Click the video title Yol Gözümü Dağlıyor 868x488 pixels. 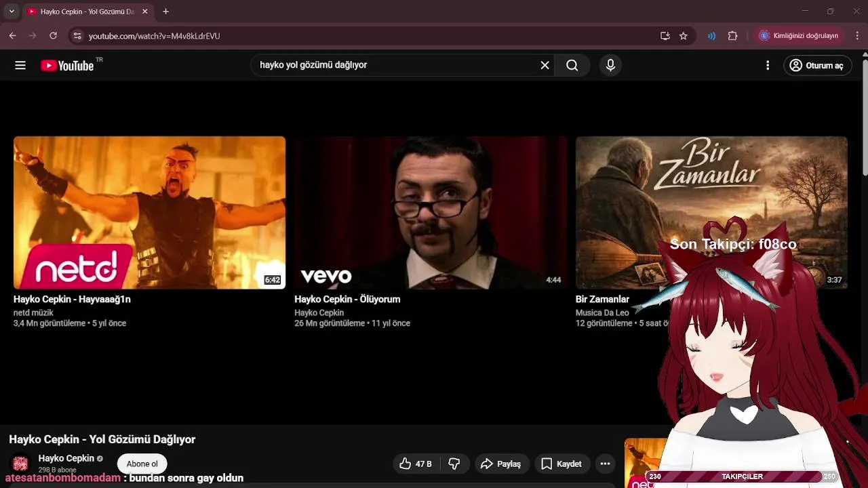(102, 439)
